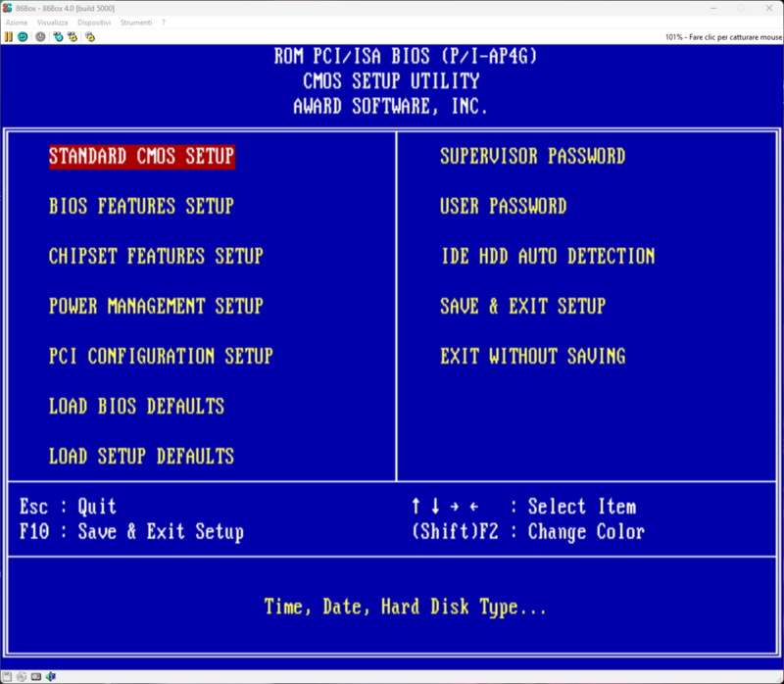Click '(Shift)F2 : Change Color' hint

pos(528,531)
